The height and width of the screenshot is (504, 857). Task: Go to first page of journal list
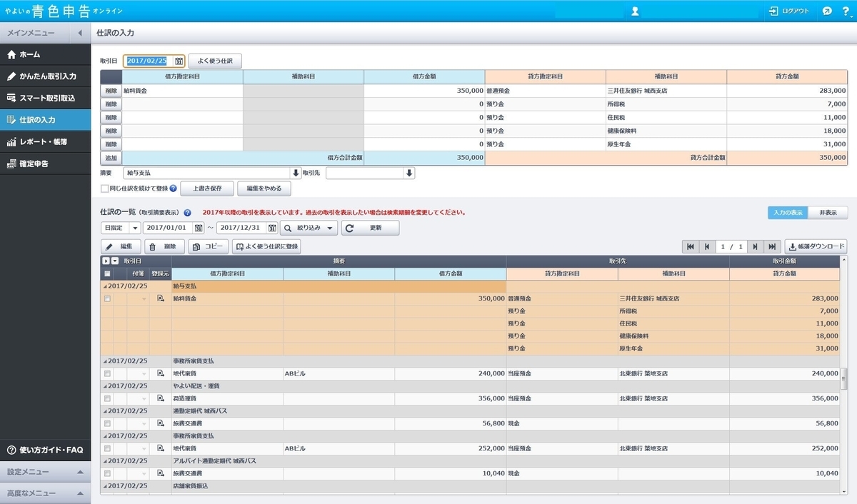690,246
